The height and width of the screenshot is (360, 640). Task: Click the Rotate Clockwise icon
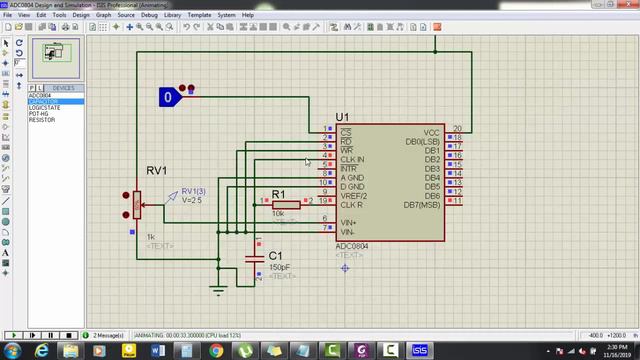[19, 43]
